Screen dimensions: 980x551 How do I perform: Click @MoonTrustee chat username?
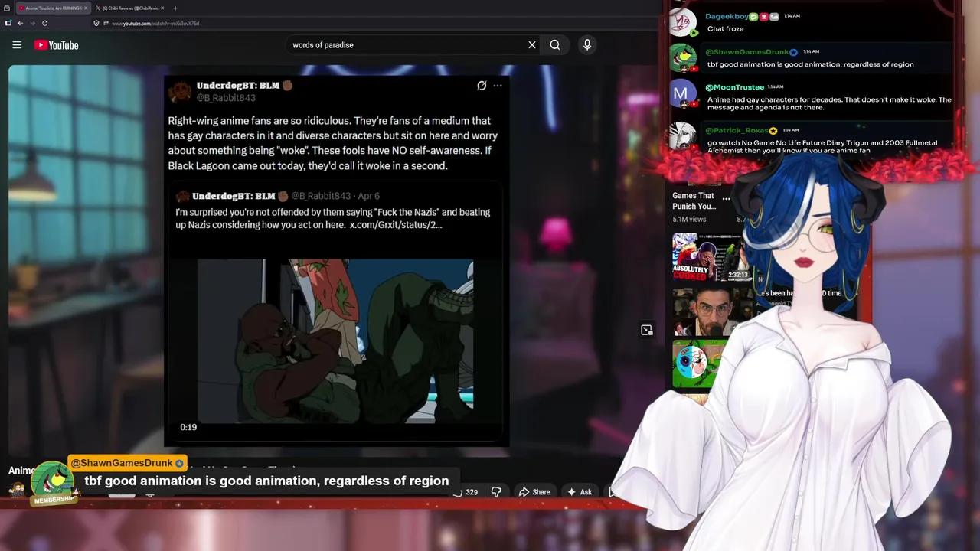pos(734,87)
